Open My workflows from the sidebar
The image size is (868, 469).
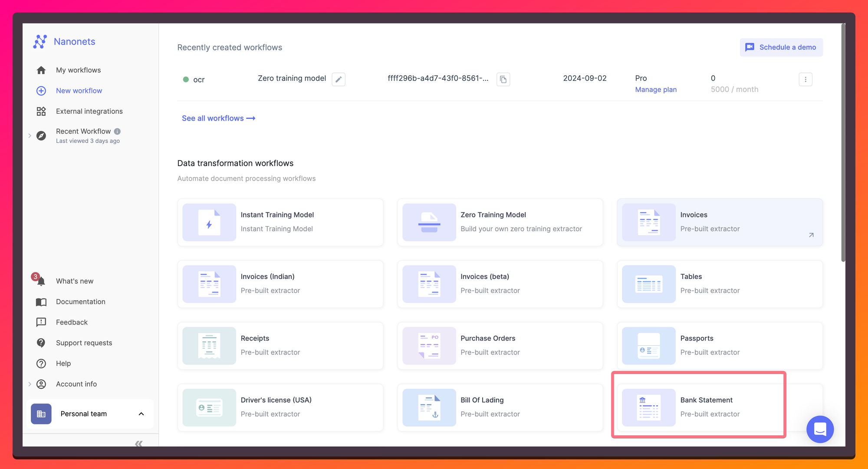(x=78, y=70)
